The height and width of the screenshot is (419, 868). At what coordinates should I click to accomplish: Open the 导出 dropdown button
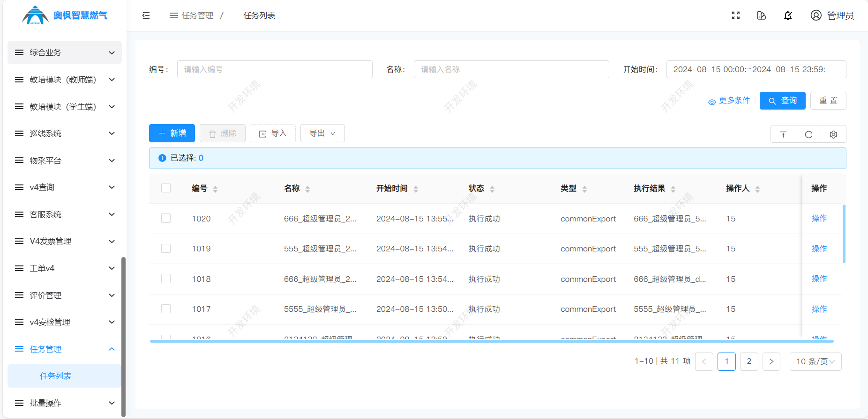(322, 133)
